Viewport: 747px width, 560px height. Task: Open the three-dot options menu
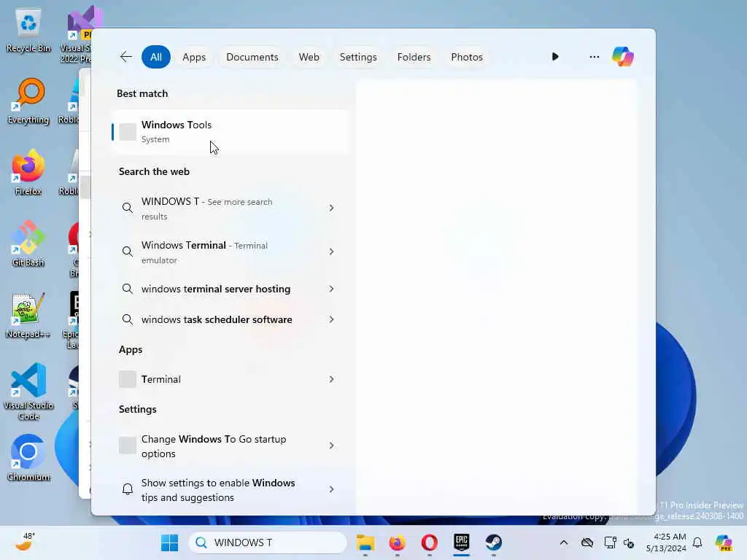(594, 57)
